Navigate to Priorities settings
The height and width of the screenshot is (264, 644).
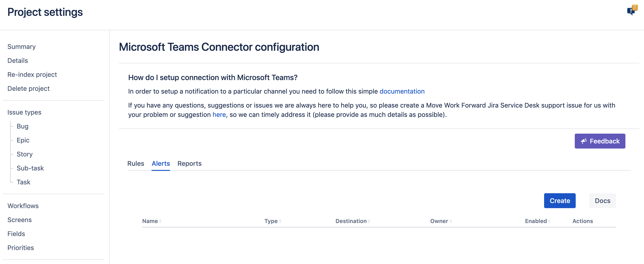20,247
